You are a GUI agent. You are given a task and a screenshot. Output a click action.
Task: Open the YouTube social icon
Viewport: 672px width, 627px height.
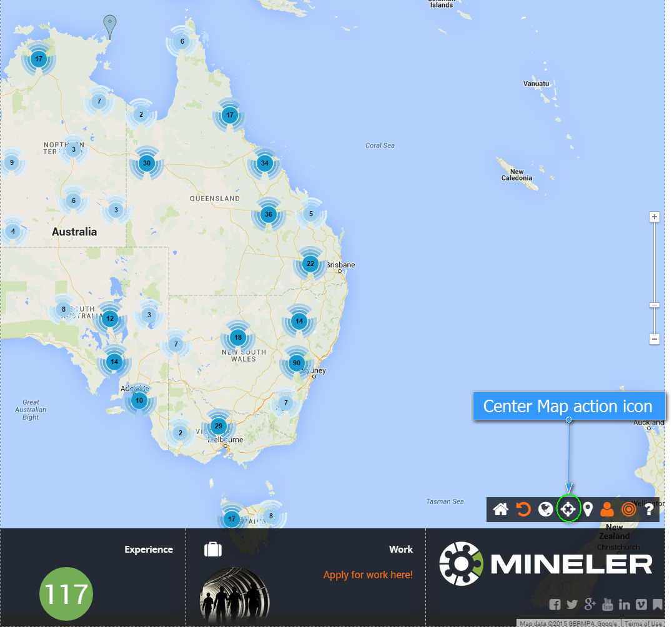tap(607, 604)
